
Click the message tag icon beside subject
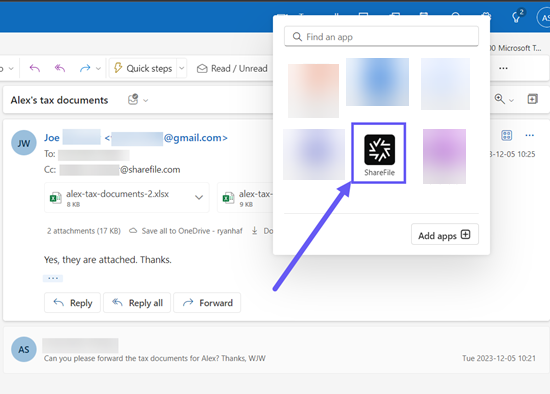(x=133, y=100)
